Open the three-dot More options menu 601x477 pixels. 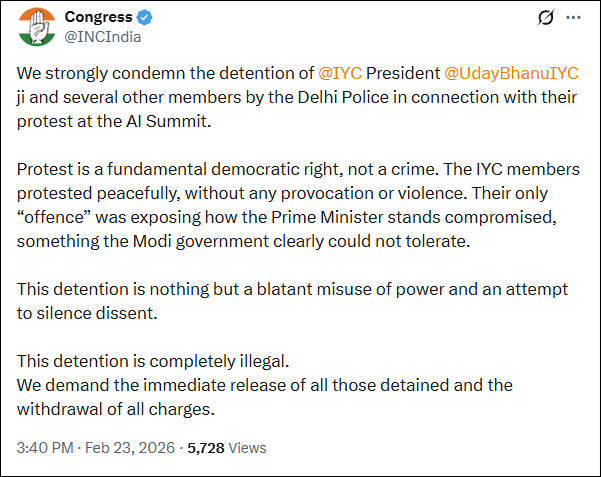pos(573,18)
